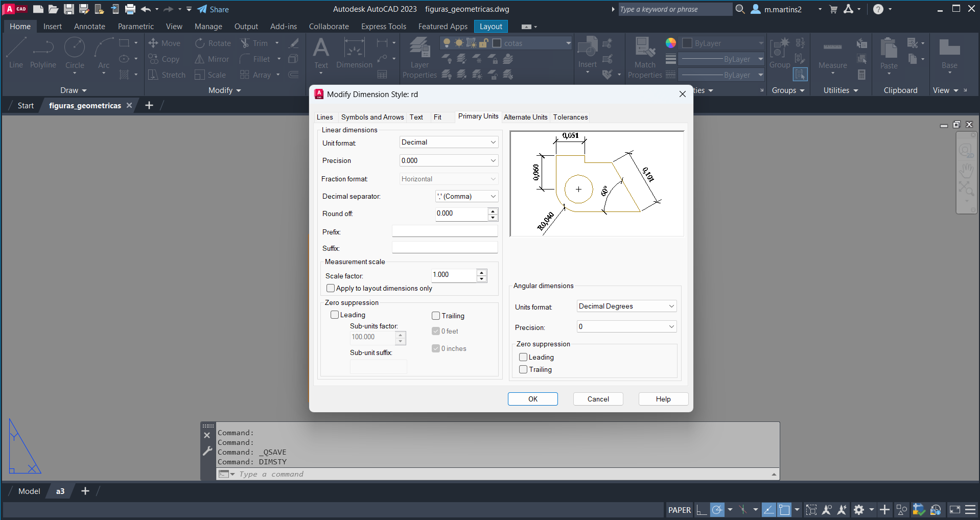Click the Circle tool icon

tap(75, 48)
